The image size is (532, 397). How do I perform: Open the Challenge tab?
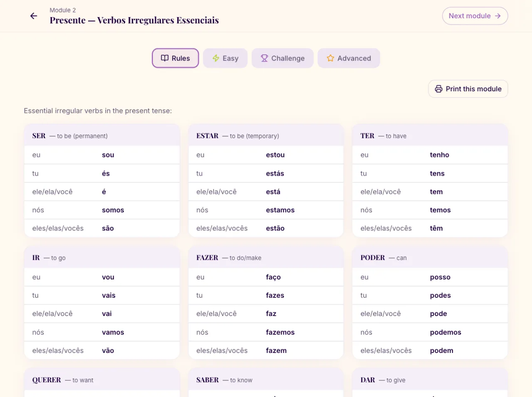pyautogui.click(x=283, y=58)
